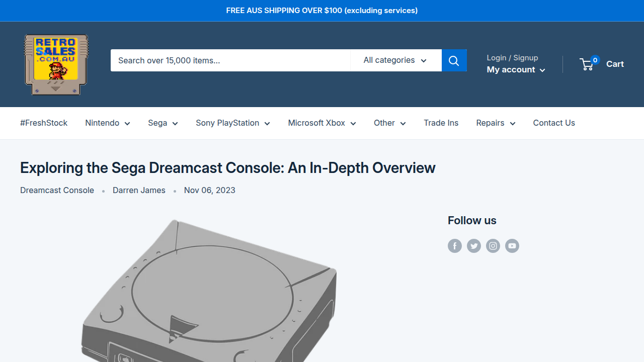Click the 'Follow us' heading
644x362 pixels.
pyautogui.click(x=472, y=221)
